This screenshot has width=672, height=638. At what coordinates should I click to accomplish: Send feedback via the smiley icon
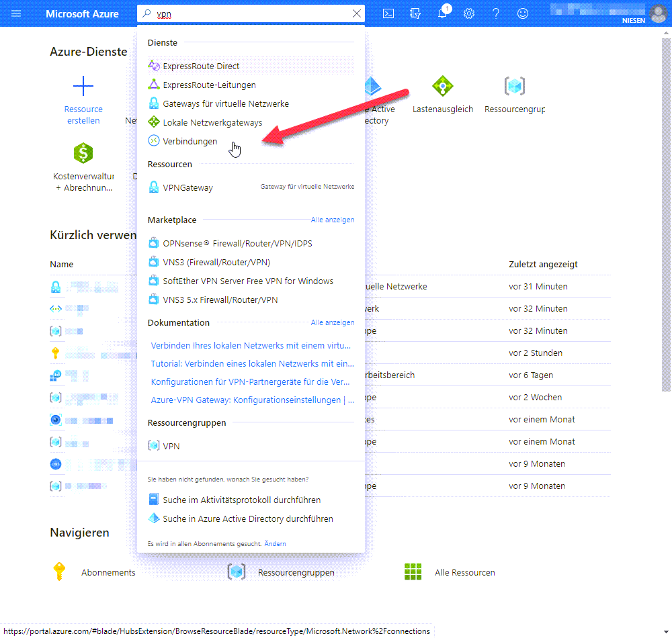coord(522,13)
